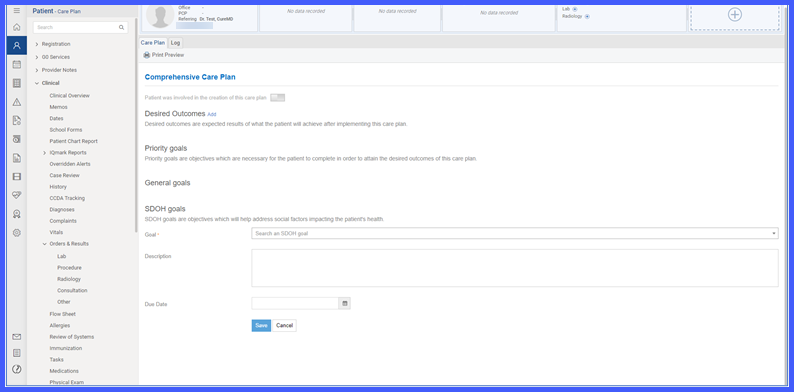
Task: Click the Save button
Action: [x=261, y=326]
